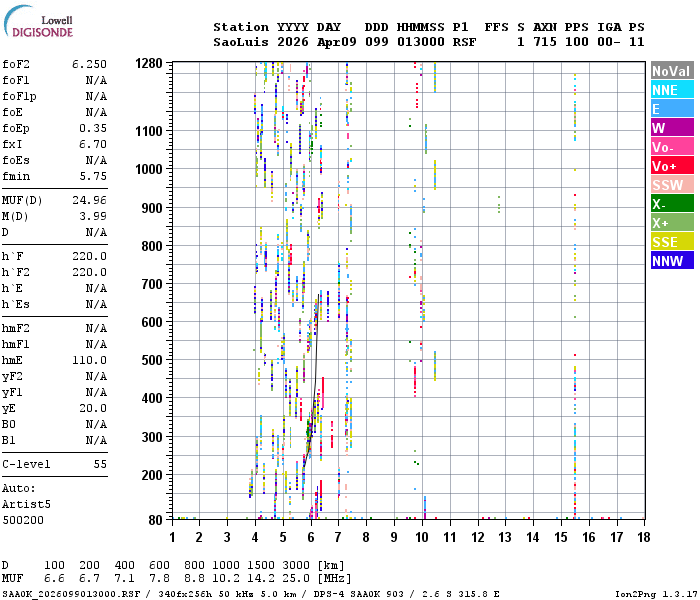Click the 10 MHz frequency axis label
The width and height of the screenshot is (700, 600).
click(x=422, y=537)
